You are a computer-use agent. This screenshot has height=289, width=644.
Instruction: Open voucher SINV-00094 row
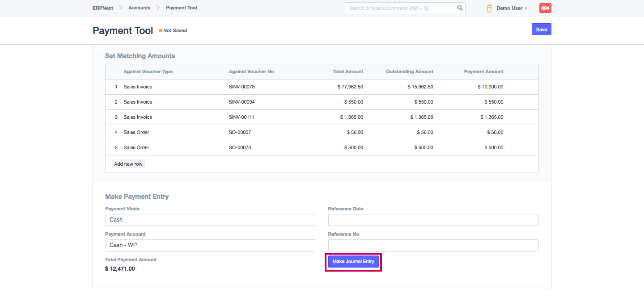(x=241, y=102)
